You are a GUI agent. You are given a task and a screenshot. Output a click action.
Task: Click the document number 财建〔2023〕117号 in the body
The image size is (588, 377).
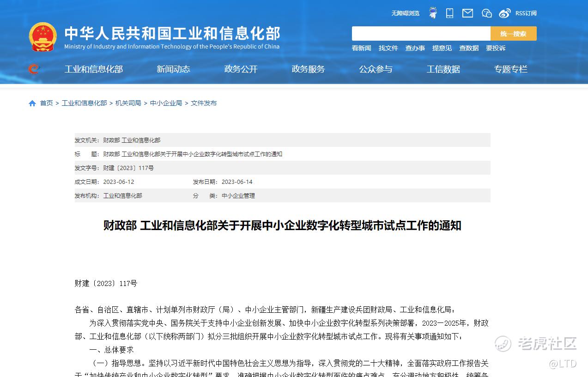(x=106, y=283)
